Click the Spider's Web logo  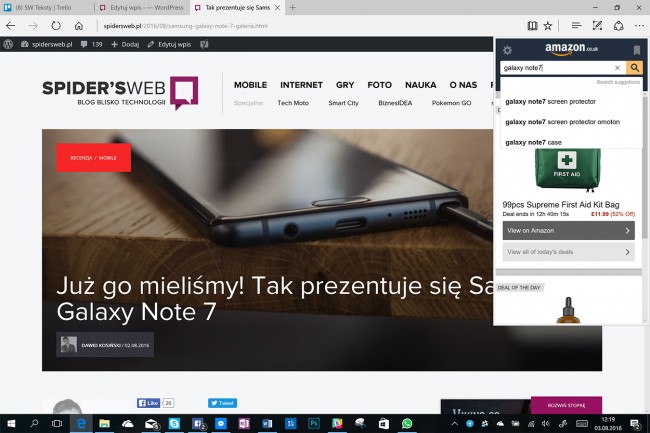coord(120,93)
